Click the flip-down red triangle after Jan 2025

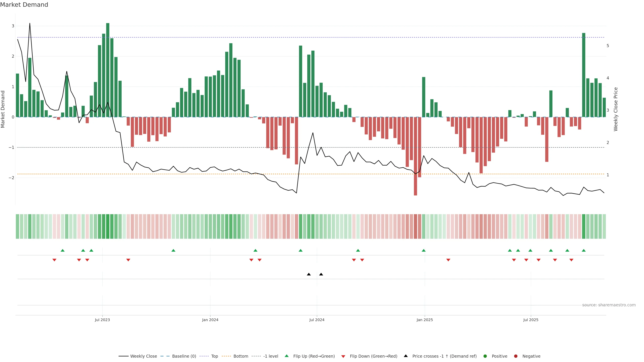tap(448, 260)
